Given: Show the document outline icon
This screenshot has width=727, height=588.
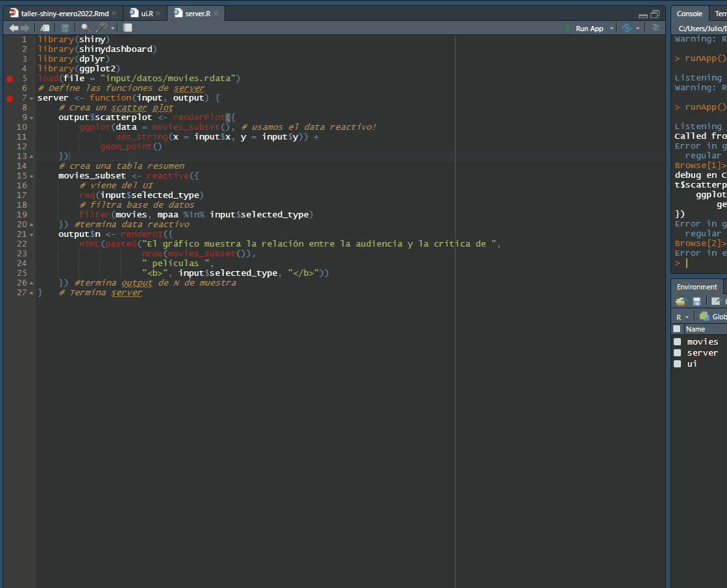Looking at the screenshot, I should (655, 28).
